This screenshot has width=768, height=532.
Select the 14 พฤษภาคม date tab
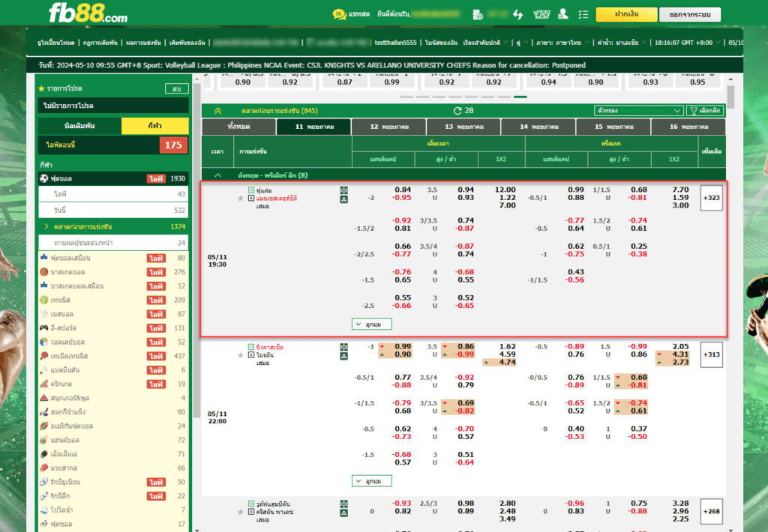538,127
